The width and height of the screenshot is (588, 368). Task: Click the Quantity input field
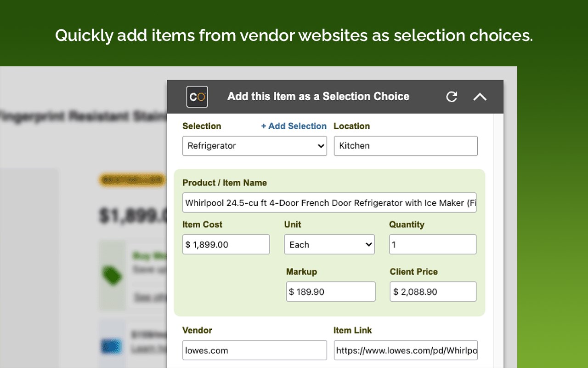(432, 245)
